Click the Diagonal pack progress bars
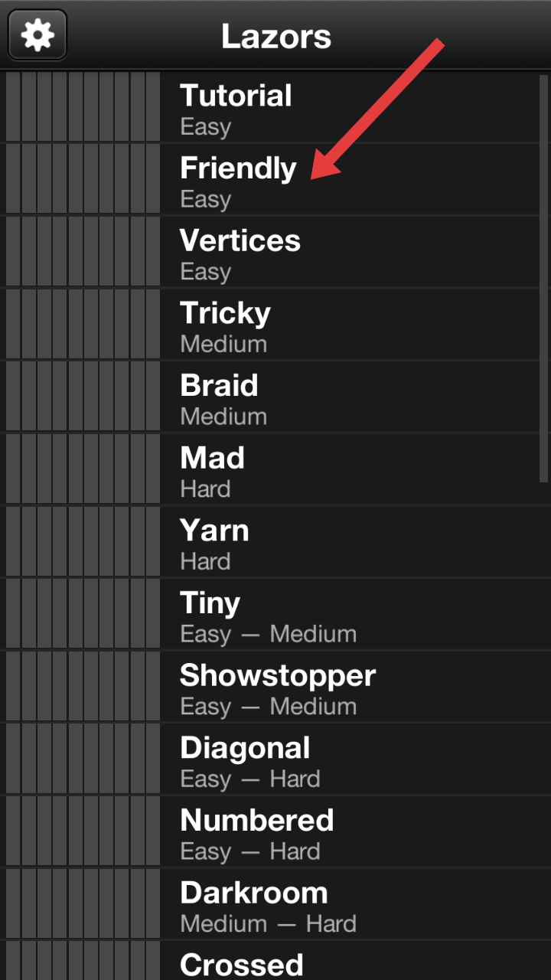The width and height of the screenshot is (551, 980). click(x=83, y=759)
